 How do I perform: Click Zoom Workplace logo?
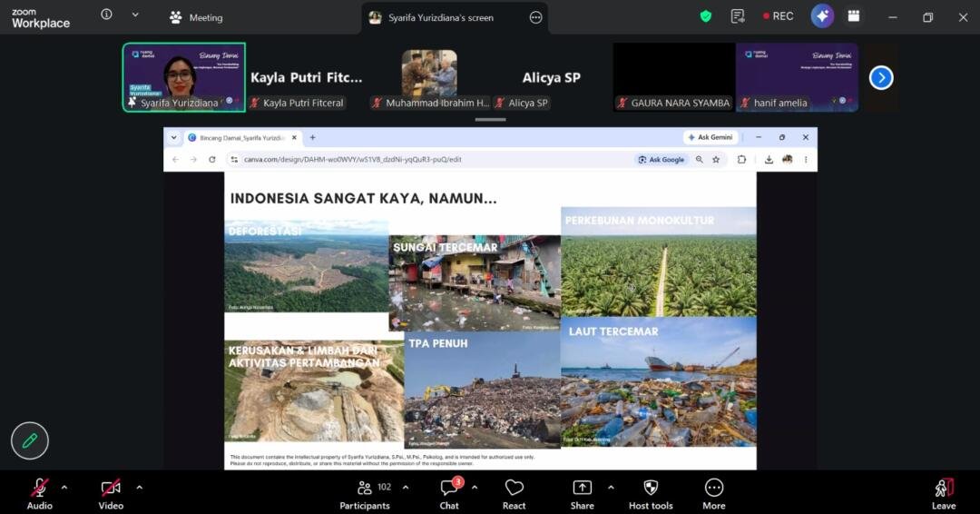click(41, 18)
